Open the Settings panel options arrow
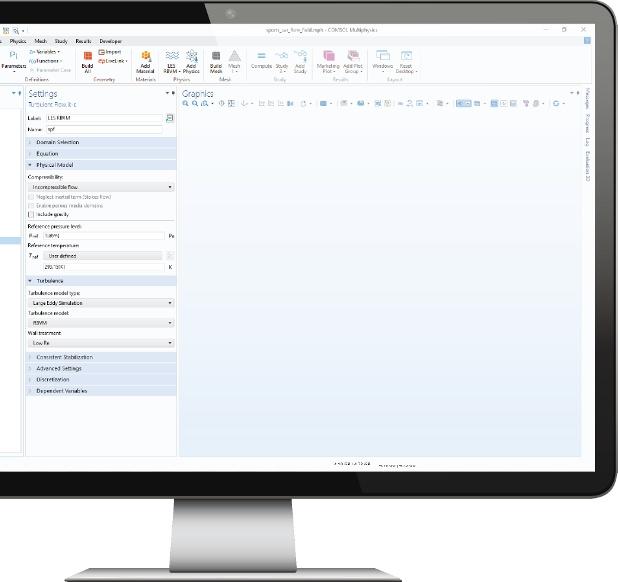Viewport: 618px width, 582px height. [x=167, y=93]
